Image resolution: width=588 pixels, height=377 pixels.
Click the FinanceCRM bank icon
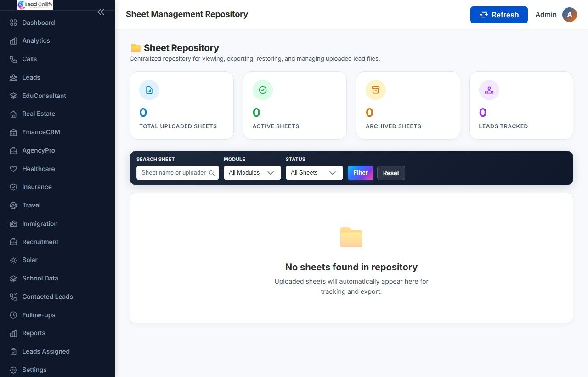pos(13,132)
